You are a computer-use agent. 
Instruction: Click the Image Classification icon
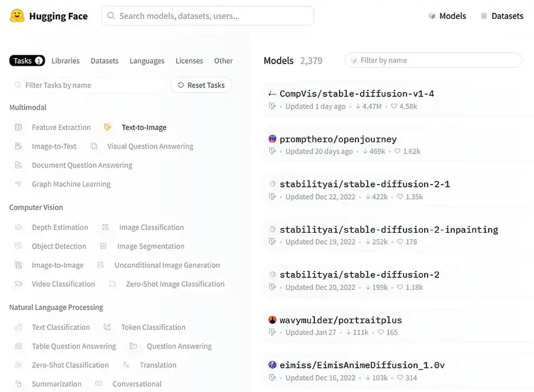pyautogui.click(x=106, y=227)
